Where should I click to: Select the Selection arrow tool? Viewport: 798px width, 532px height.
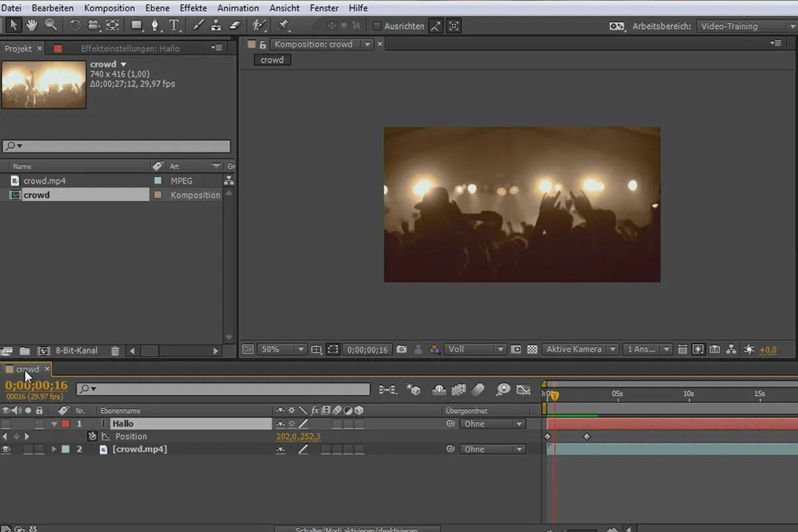13,25
